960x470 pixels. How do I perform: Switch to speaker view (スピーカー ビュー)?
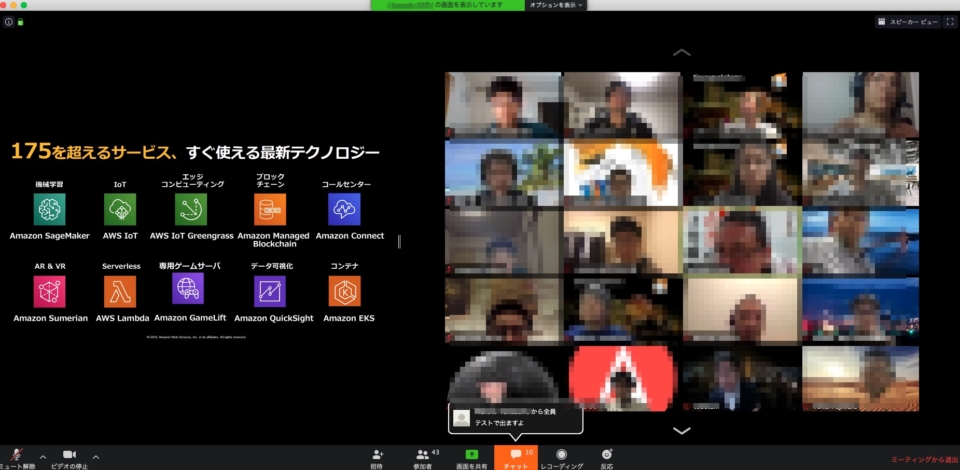click(x=908, y=21)
